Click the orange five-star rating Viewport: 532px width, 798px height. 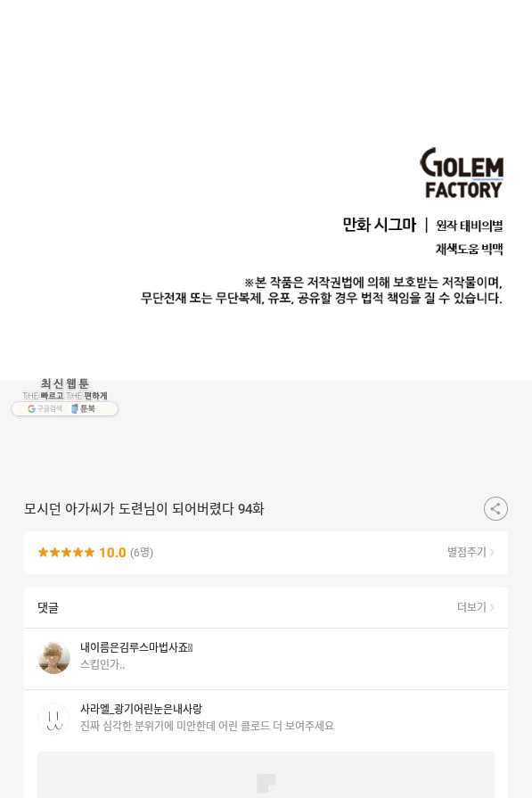coord(66,552)
